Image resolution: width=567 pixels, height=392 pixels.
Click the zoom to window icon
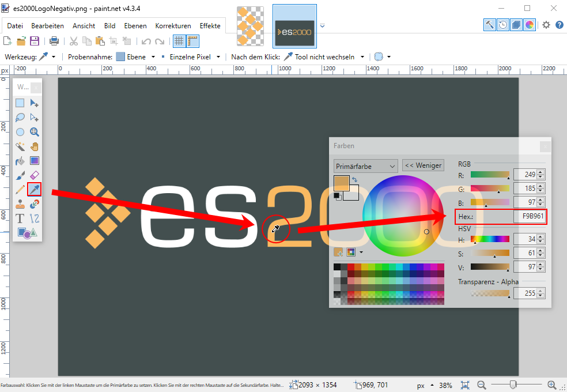pos(465,385)
